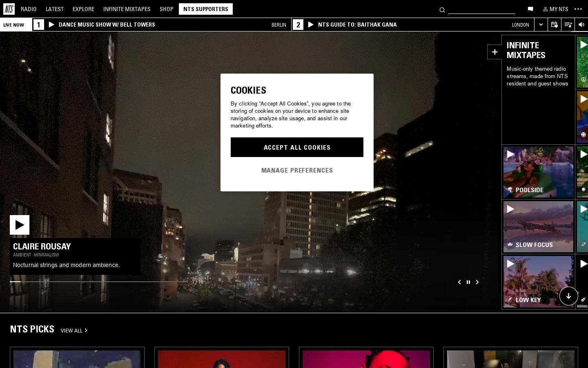
Task: Toggle the volume speaker icon
Action: [x=581, y=25]
